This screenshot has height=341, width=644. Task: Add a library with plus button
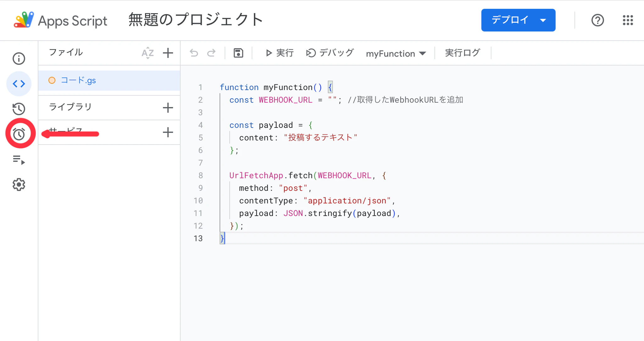[x=168, y=108]
